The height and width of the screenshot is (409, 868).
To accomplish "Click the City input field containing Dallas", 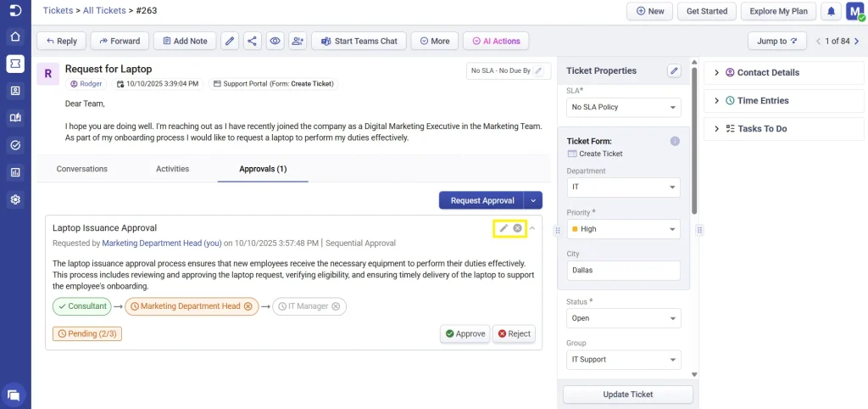I will pos(623,270).
